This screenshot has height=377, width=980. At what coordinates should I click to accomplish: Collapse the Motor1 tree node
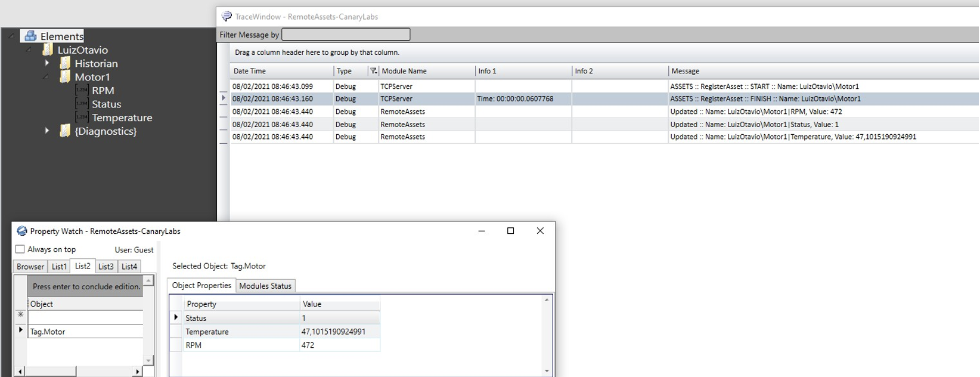[46, 77]
